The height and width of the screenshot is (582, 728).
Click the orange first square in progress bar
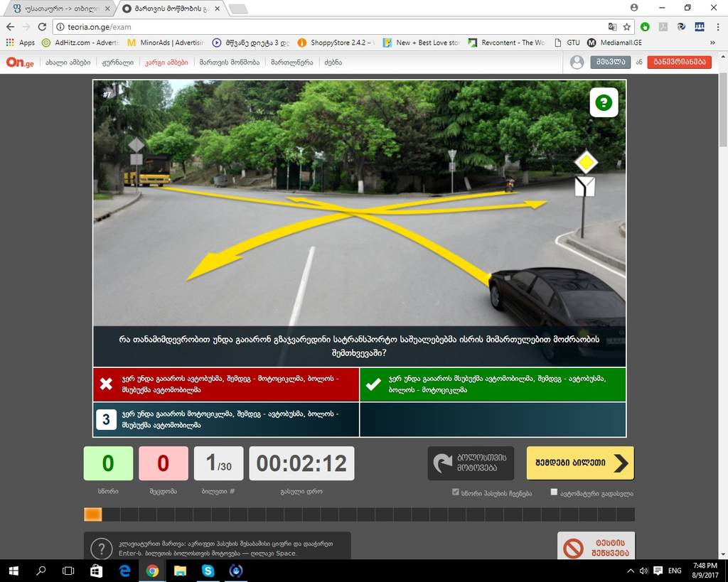click(x=93, y=514)
